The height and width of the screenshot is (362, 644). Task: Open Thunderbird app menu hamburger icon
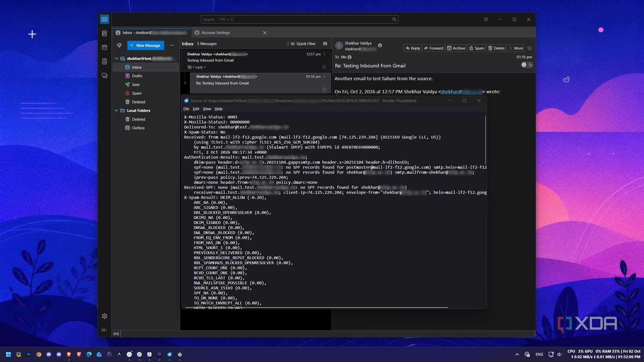coord(486,19)
